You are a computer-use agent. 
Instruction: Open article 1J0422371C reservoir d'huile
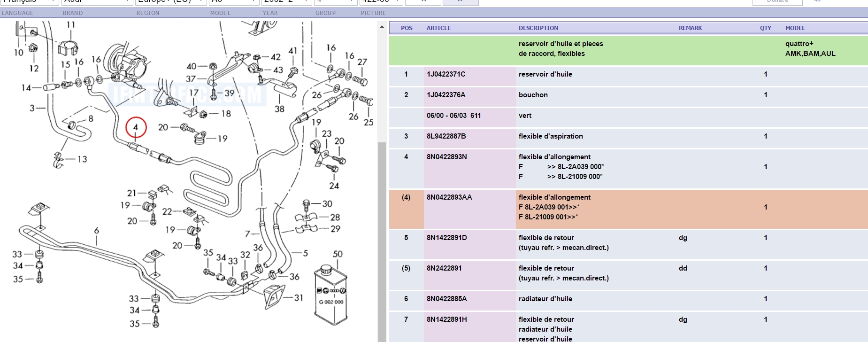click(446, 74)
